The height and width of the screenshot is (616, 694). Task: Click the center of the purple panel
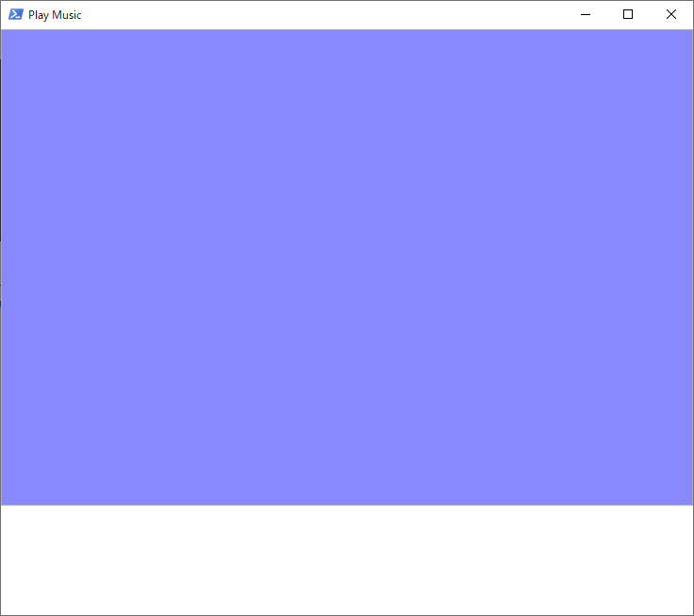[x=347, y=267]
